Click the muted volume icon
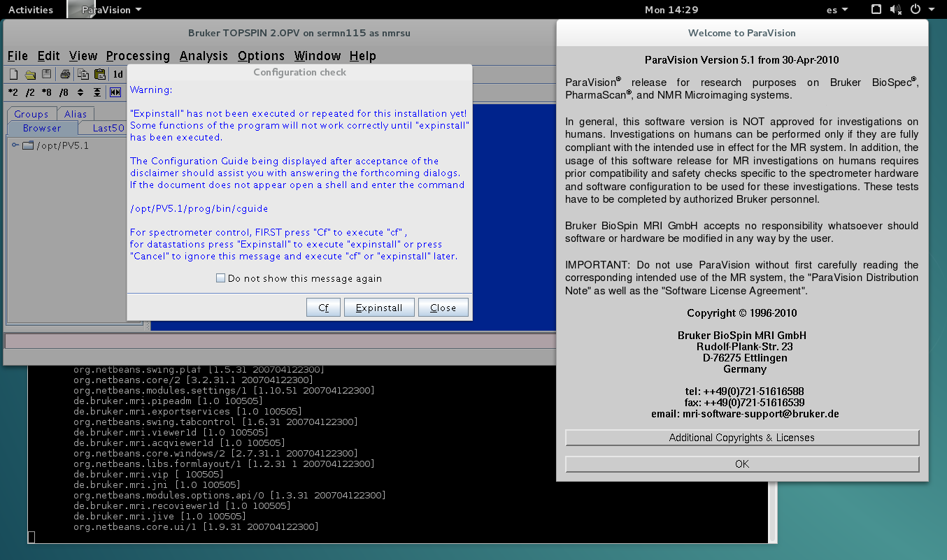The image size is (947, 560). click(895, 10)
